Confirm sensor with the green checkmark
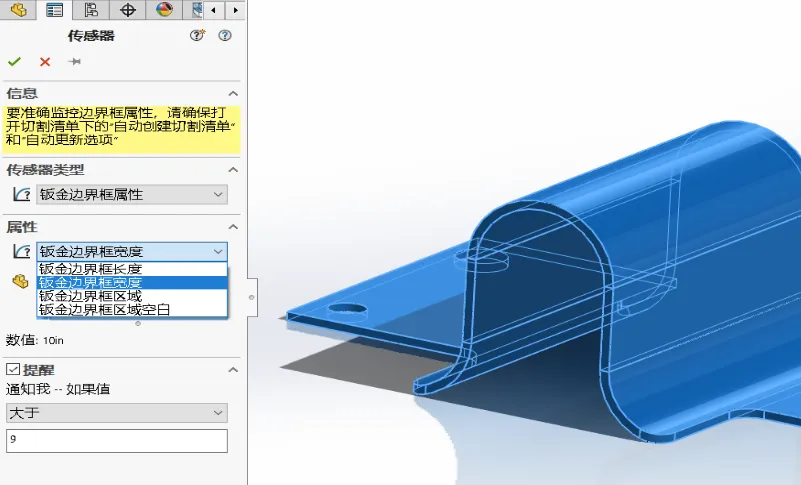The width and height of the screenshot is (801, 485). pos(14,62)
